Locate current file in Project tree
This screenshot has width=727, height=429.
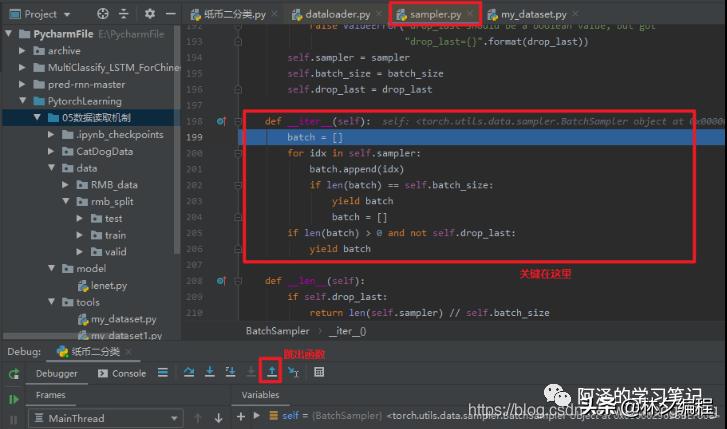(103, 14)
